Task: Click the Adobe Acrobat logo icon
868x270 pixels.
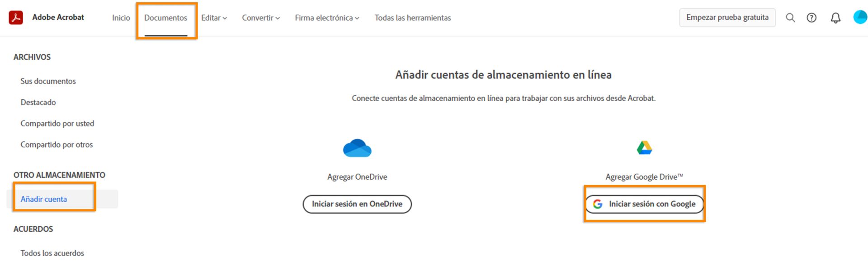Action: pyautogui.click(x=16, y=18)
